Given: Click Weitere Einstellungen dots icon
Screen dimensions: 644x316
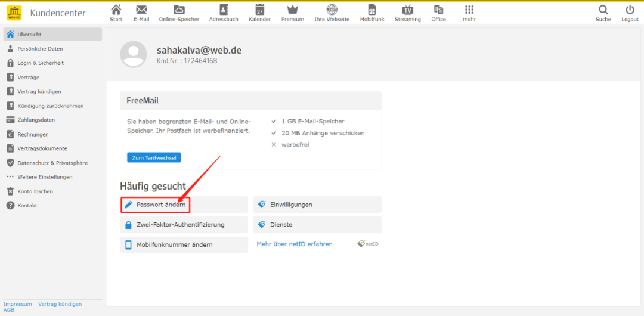Looking at the screenshot, I should click(x=11, y=177).
